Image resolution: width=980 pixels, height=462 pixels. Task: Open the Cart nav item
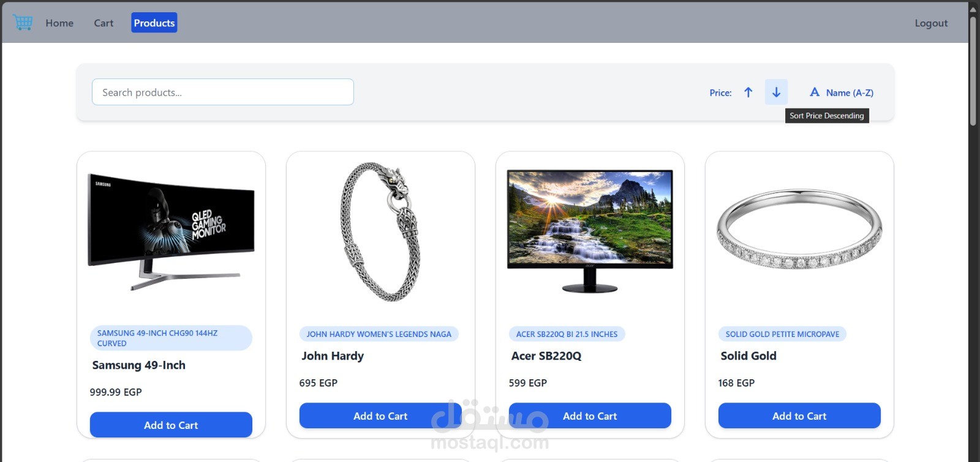(104, 23)
